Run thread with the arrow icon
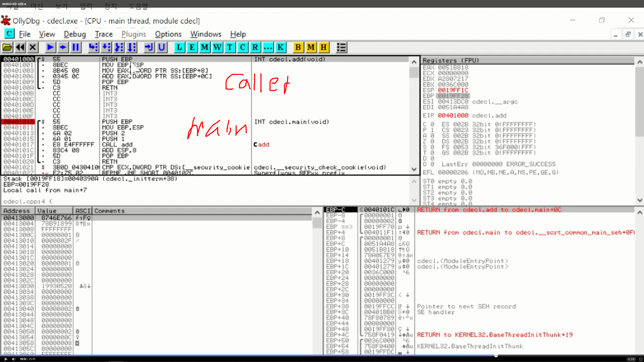This screenshot has height=362, width=644. coord(63,47)
